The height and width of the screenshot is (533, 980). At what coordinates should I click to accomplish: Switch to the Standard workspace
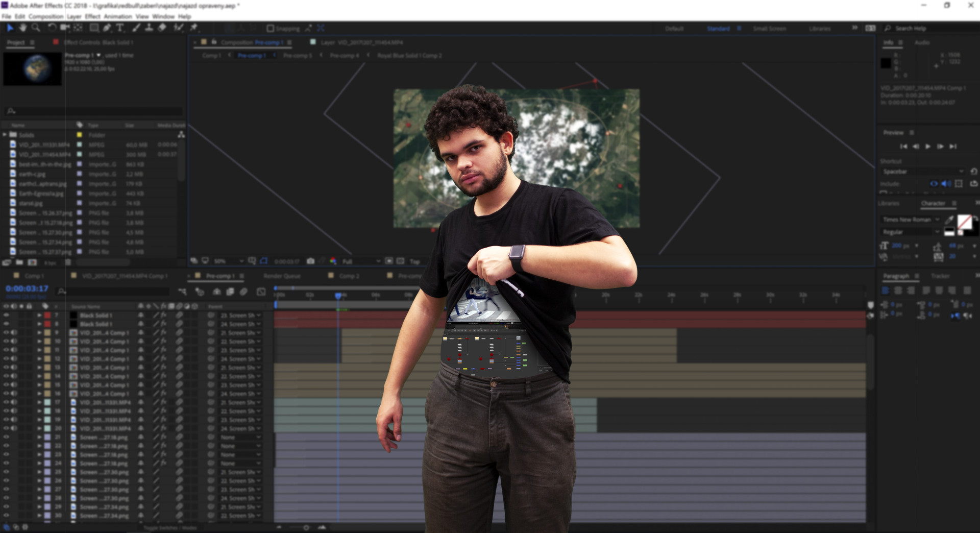pyautogui.click(x=718, y=29)
